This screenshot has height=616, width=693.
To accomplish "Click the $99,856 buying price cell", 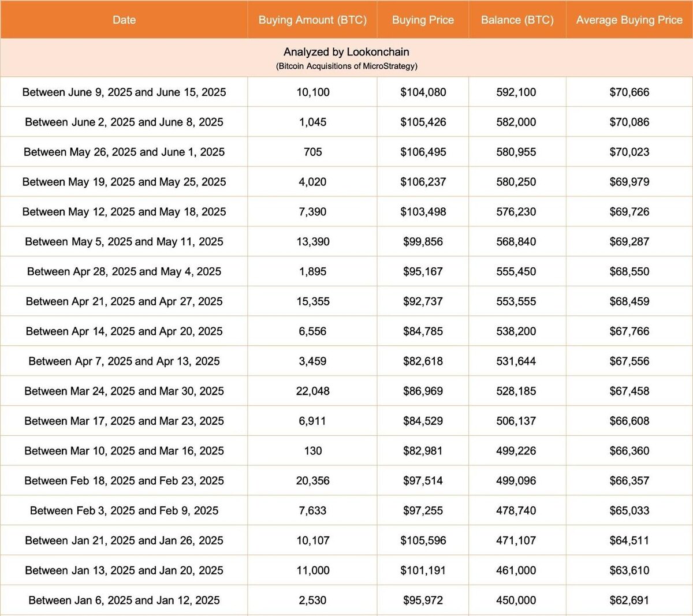I will [x=423, y=241].
